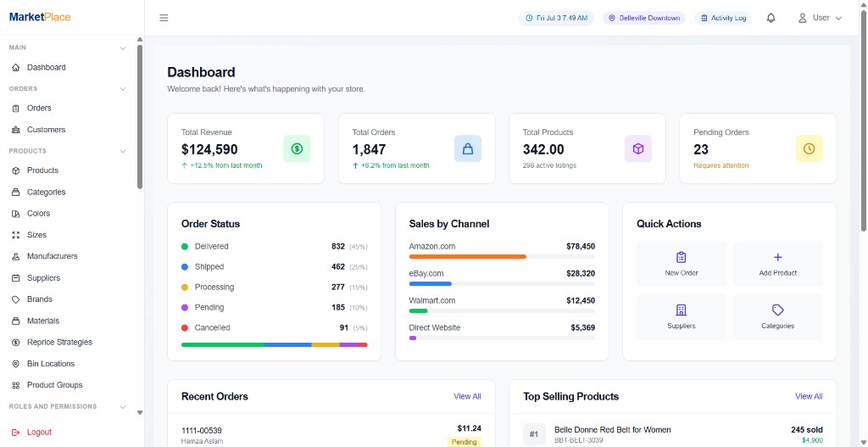Click the Product Groups grid icon
The image size is (868, 447).
pyautogui.click(x=15, y=385)
